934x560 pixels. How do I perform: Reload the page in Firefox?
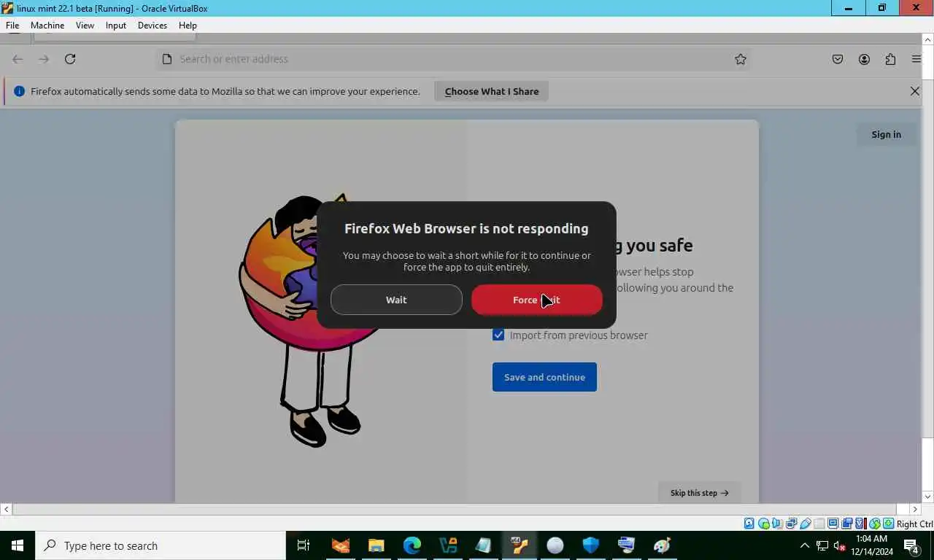point(70,59)
